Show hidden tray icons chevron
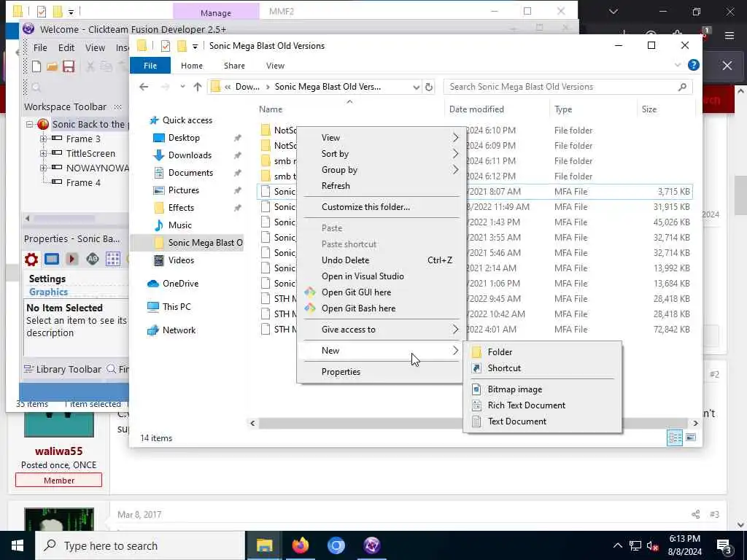The image size is (747, 560). click(617, 545)
